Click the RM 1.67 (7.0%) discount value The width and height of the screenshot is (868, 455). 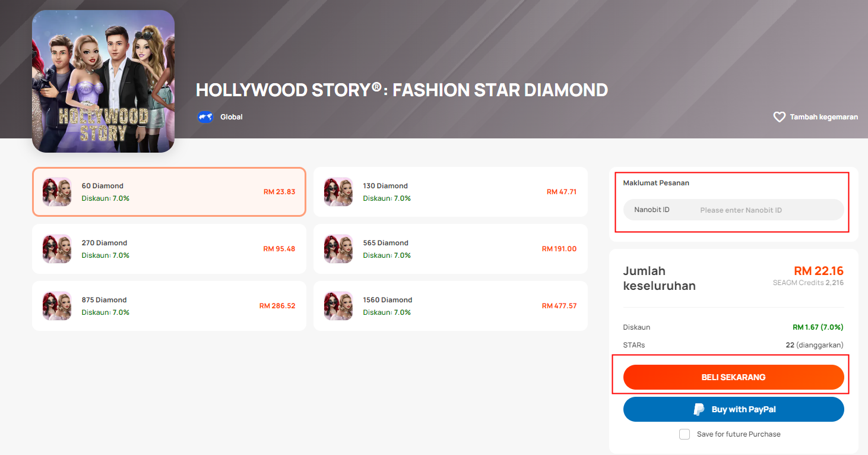[x=818, y=327]
